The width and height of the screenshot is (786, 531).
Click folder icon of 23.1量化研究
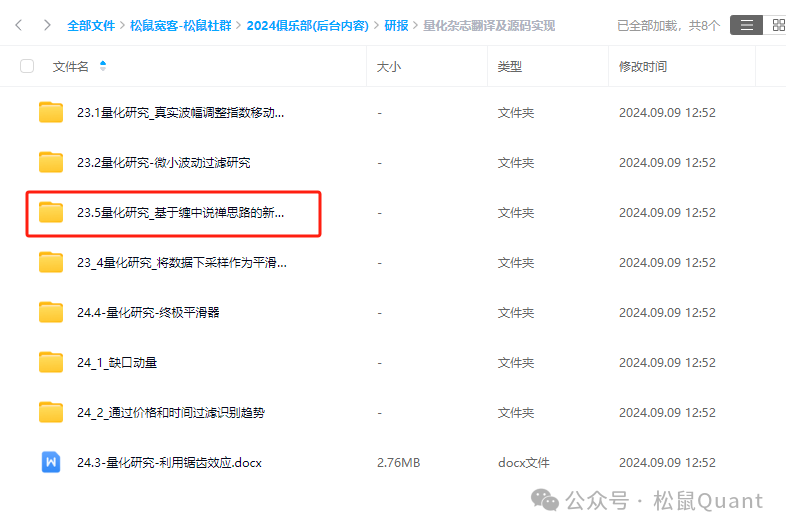[x=51, y=112]
